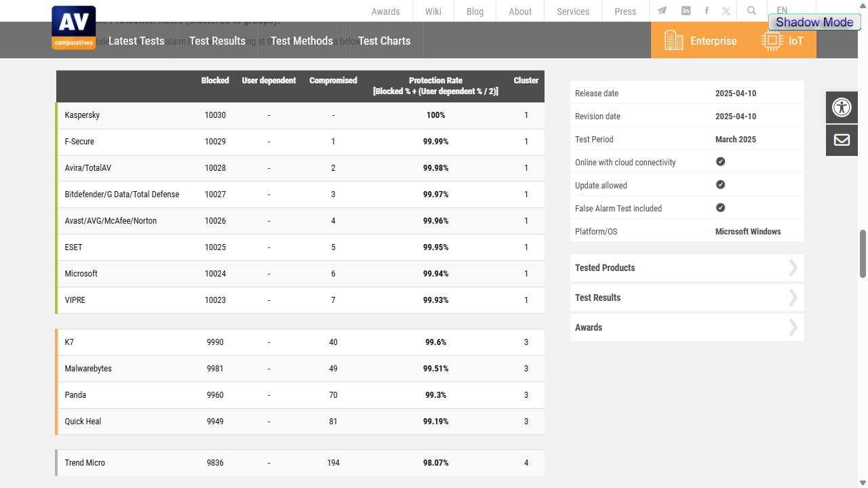Open the Wiki link in top bar
868x488 pixels.
point(433,12)
